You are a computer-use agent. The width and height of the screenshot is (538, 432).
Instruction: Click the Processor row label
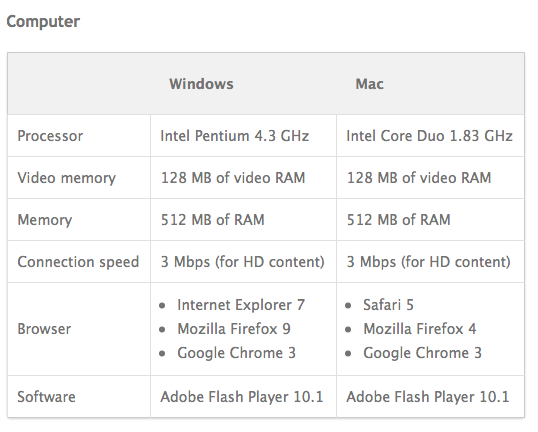(x=50, y=136)
